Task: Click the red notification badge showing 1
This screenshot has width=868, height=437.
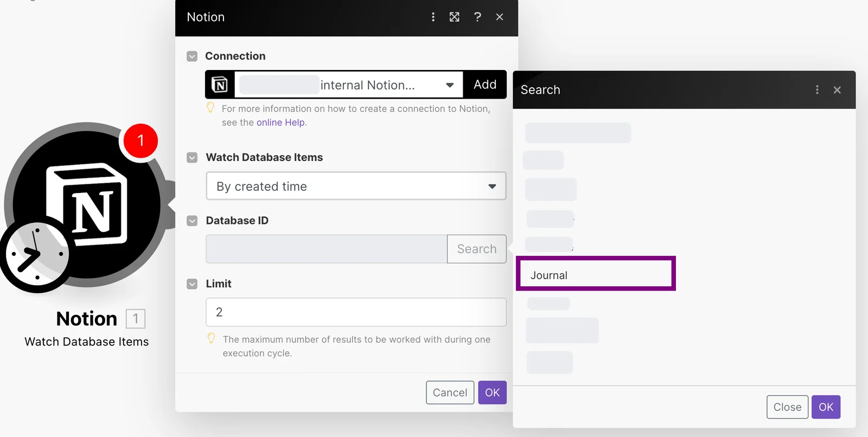Action: point(141,140)
